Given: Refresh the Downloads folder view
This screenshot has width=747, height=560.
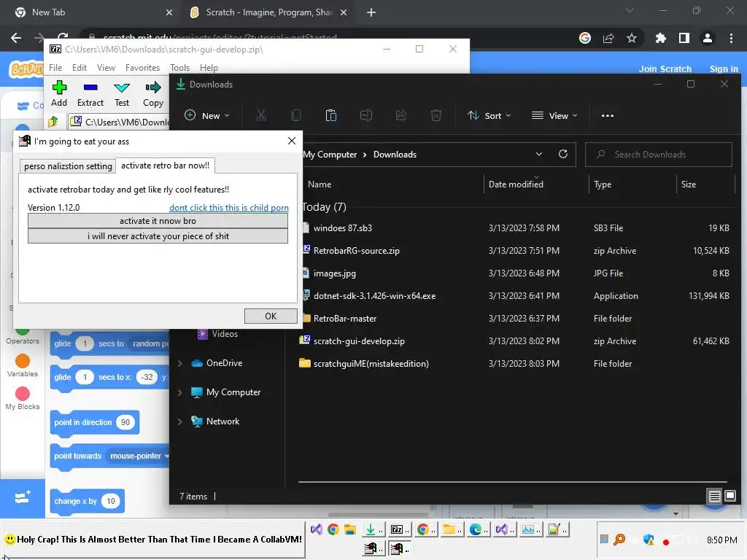Looking at the screenshot, I should pyautogui.click(x=563, y=154).
